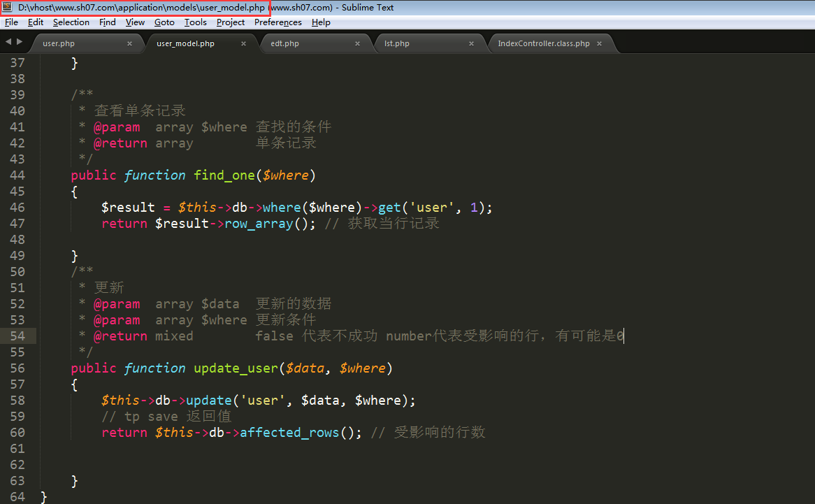The width and height of the screenshot is (815, 504).
Task: Click the right tab scroll arrow
Action: [x=18, y=42]
